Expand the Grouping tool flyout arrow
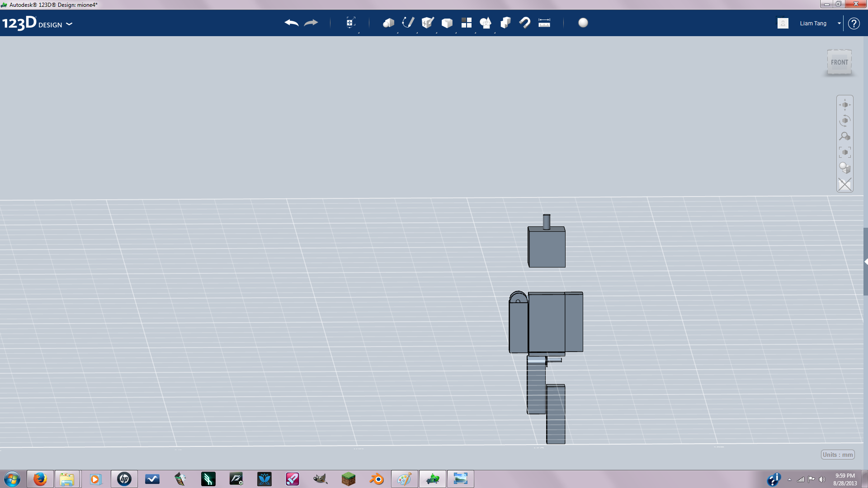This screenshot has height=488, width=868. pyautogui.click(x=495, y=33)
